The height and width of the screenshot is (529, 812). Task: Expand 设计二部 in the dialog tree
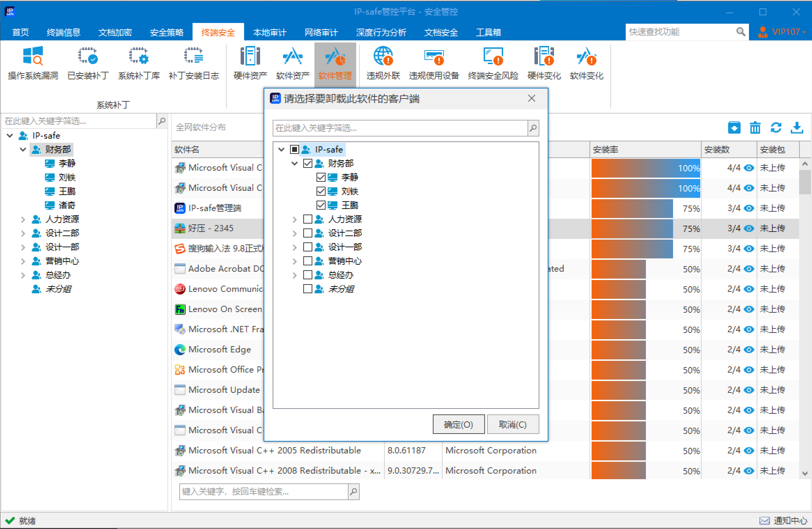(295, 233)
